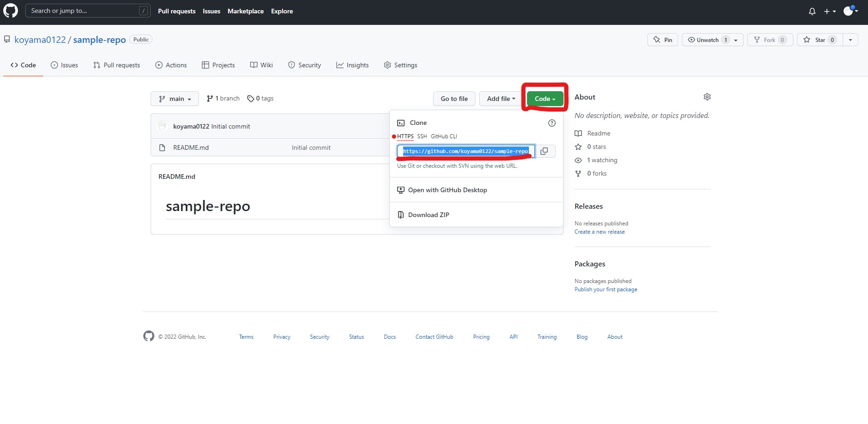This screenshot has width=868, height=424.
Task: Expand the plus create-new menu
Action: point(830,12)
